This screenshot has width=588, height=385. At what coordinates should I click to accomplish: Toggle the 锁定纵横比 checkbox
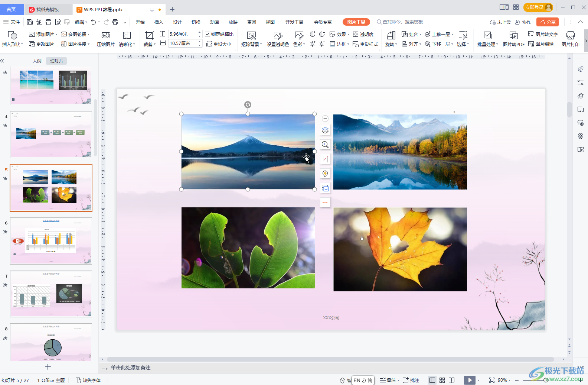tap(208, 34)
